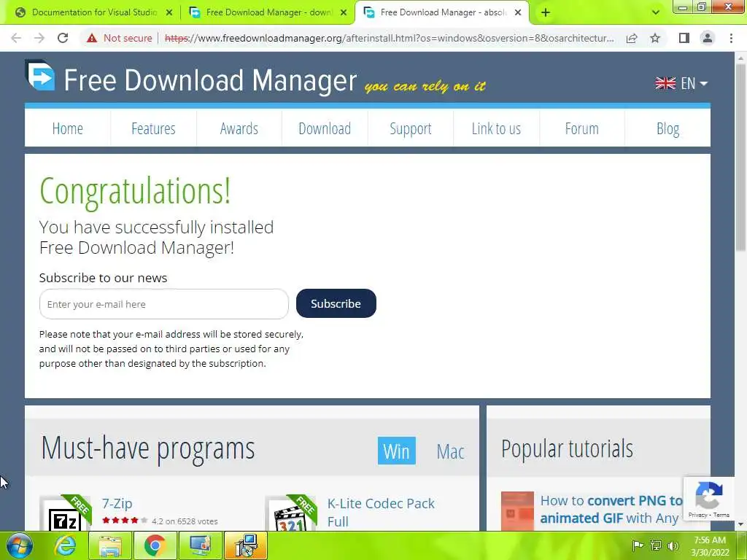Click the scrollbar down arrow
The width and height of the screenshot is (747, 560).
click(x=740, y=524)
